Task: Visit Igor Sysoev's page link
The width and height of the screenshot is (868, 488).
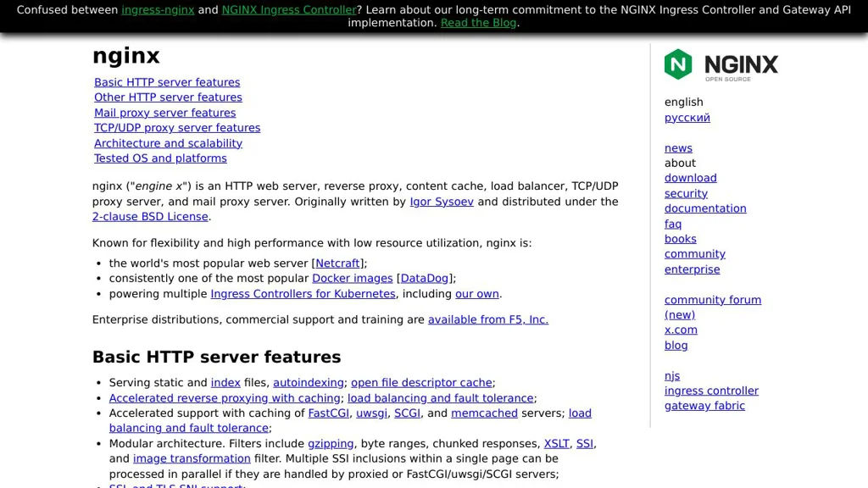Action: click(442, 202)
